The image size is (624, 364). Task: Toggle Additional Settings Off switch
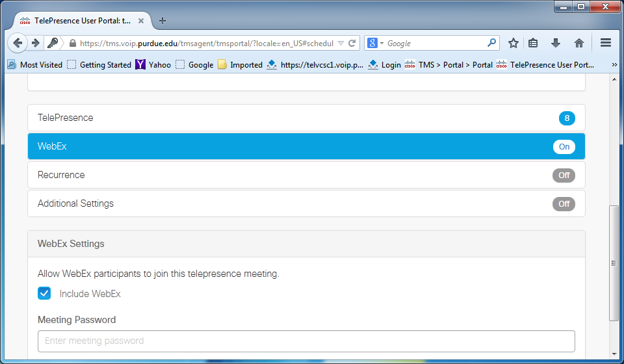[564, 203]
